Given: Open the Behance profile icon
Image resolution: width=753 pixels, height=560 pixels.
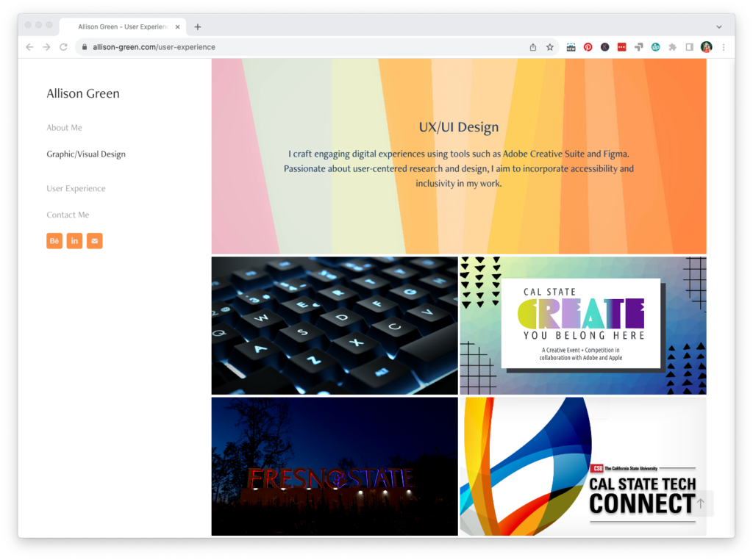Looking at the screenshot, I should (x=54, y=241).
